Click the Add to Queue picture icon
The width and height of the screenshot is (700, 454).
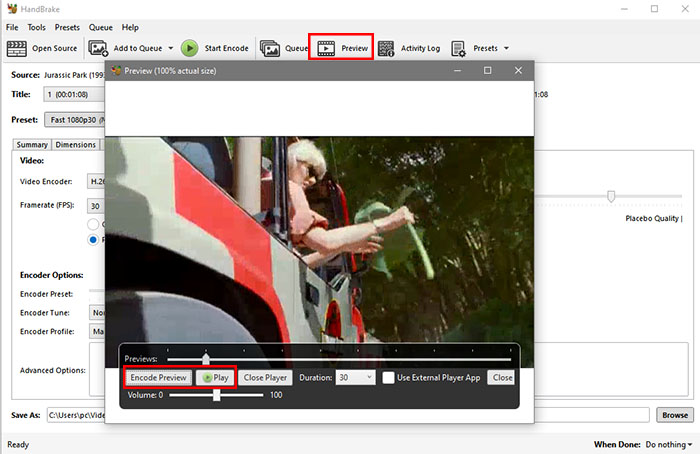[x=98, y=48]
